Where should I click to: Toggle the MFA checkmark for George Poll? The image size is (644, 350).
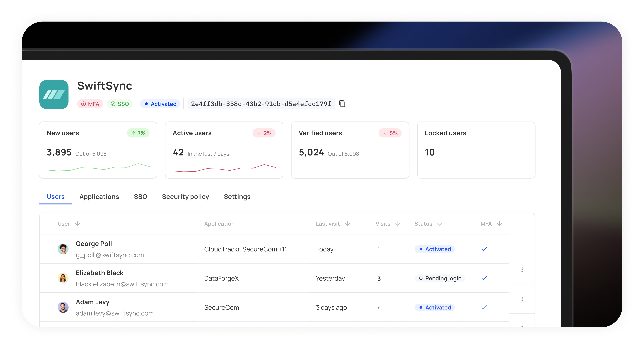coord(484,249)
